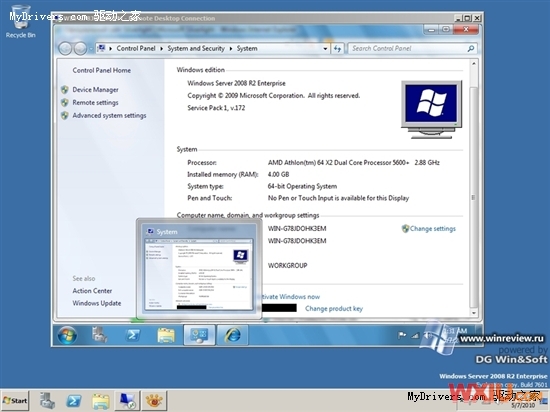Click the scrollbar down arrow
The height and width of the screenshot is (412, 550).
coord(474,313)
